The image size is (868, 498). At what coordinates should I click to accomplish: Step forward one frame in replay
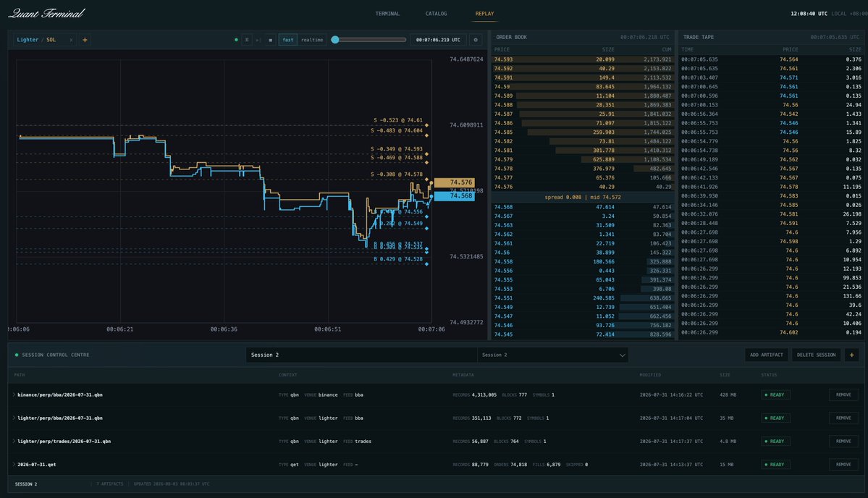(x=258, y=40)
